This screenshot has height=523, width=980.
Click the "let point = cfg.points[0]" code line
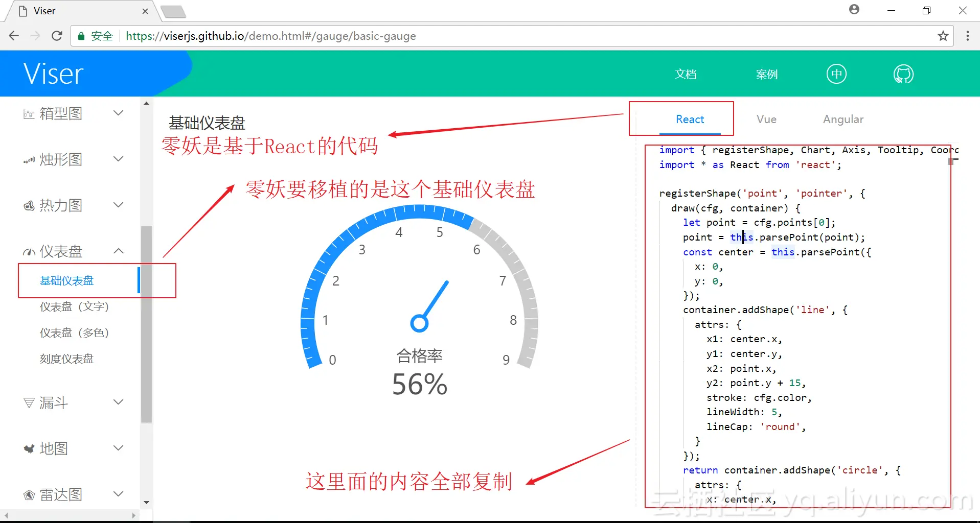pyautogui.click(x=759, y=223)
